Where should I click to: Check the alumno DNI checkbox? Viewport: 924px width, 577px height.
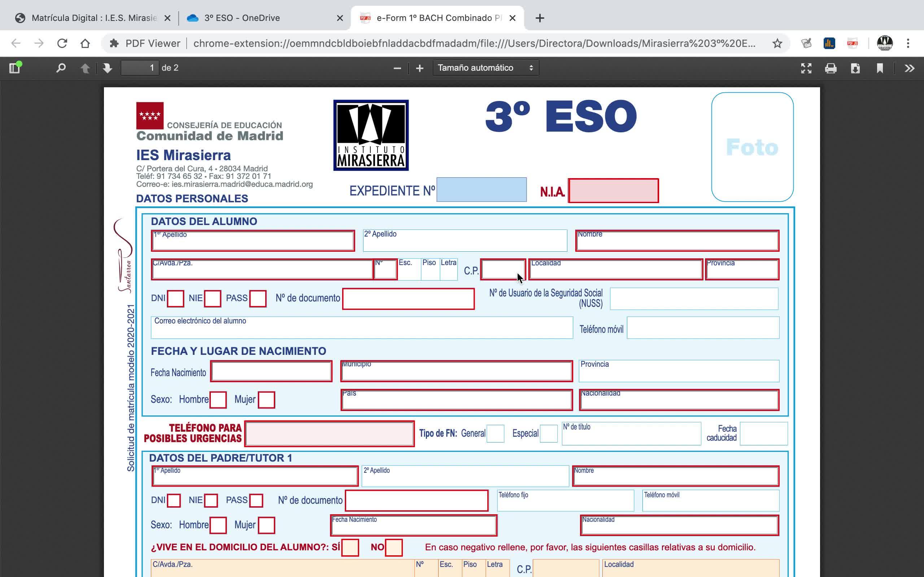(x=176, y=299)
